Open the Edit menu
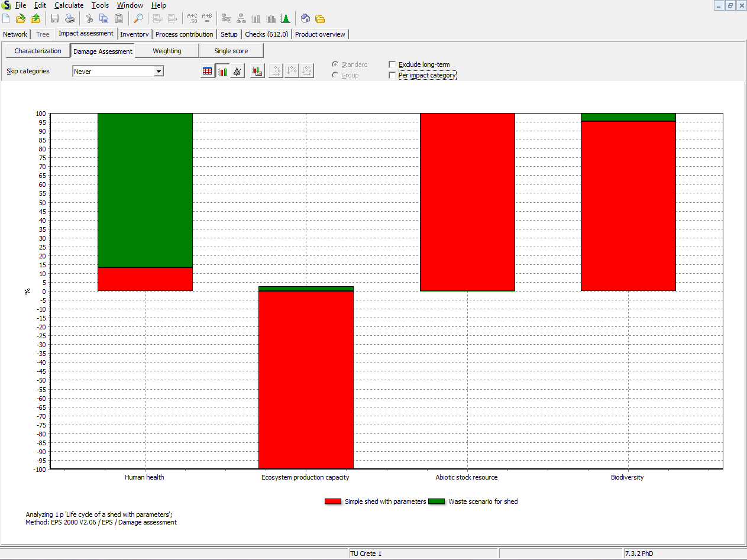Viewport: 747px width, 560px height. (x=40, y=5)
